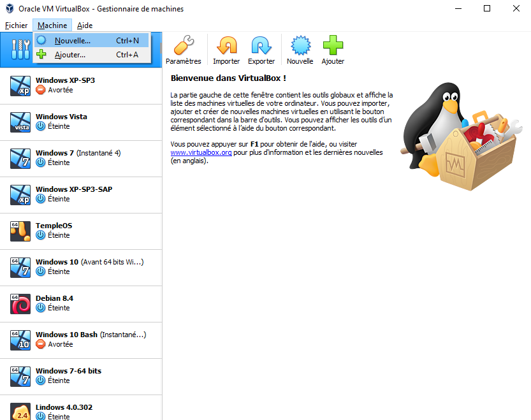Click the 'Bienvenue dans VirtualBox !' heading
This screenshot has height=420, width=531.
click(x=229, y=78)
